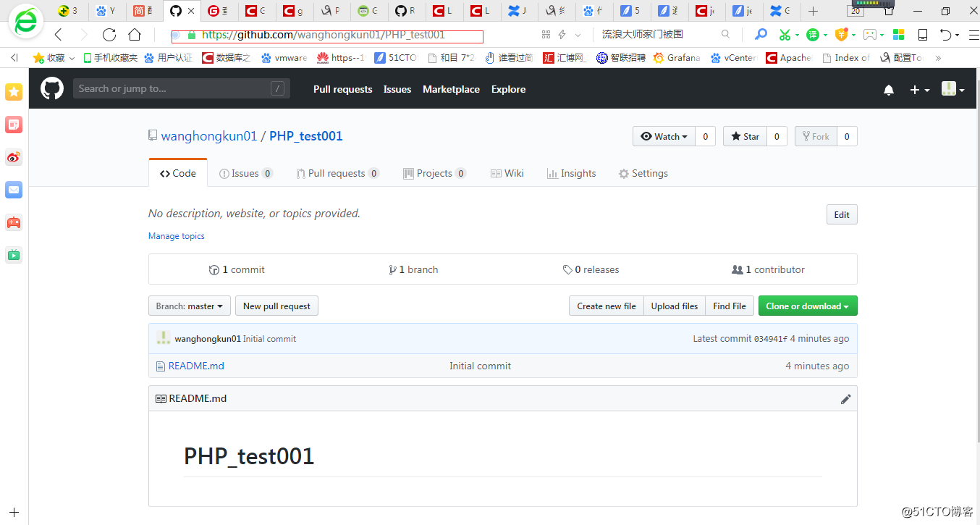Focus the Search or jump to field

(182, 88)
